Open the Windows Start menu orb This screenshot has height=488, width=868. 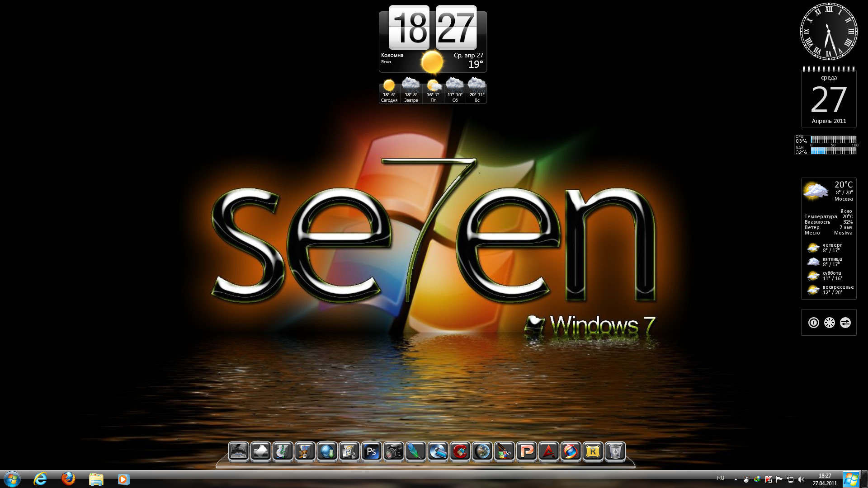[x=12, y=479]
